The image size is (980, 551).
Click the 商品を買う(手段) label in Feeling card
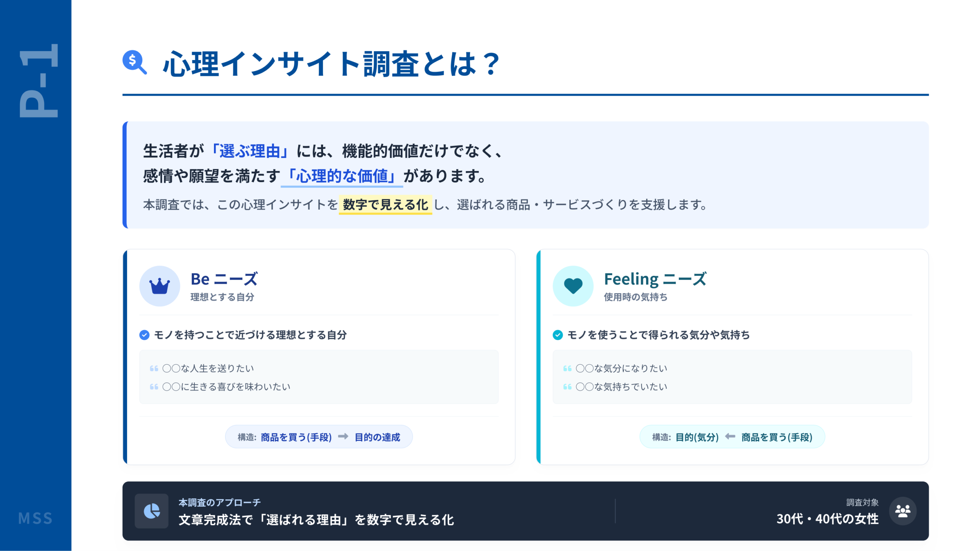pyautogui.click(x=777, y=437)
